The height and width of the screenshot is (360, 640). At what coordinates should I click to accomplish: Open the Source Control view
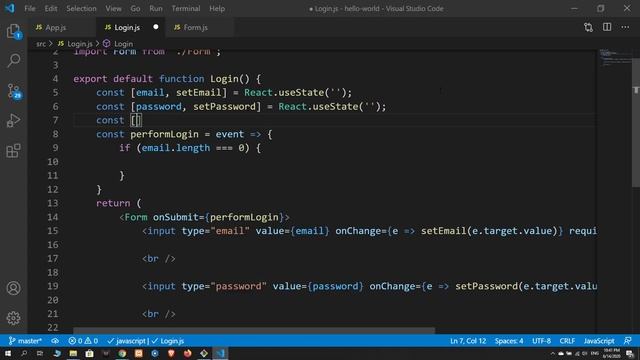point(13,91)
